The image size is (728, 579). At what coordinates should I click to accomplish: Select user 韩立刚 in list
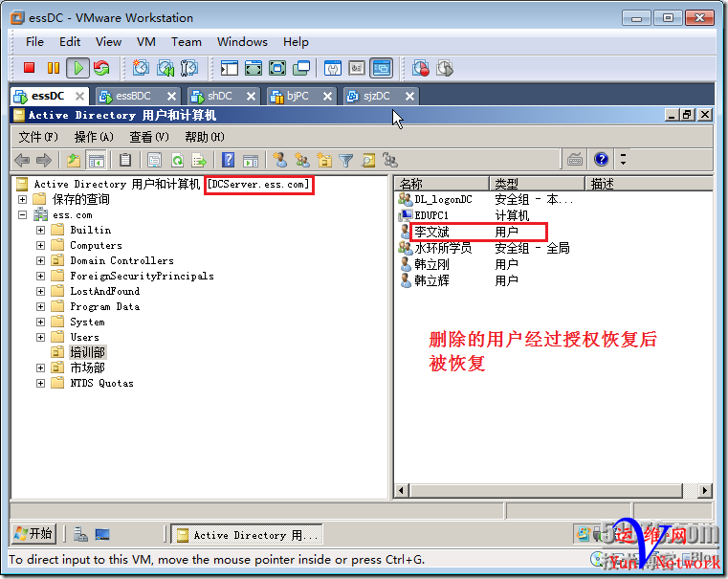[431, 265]
